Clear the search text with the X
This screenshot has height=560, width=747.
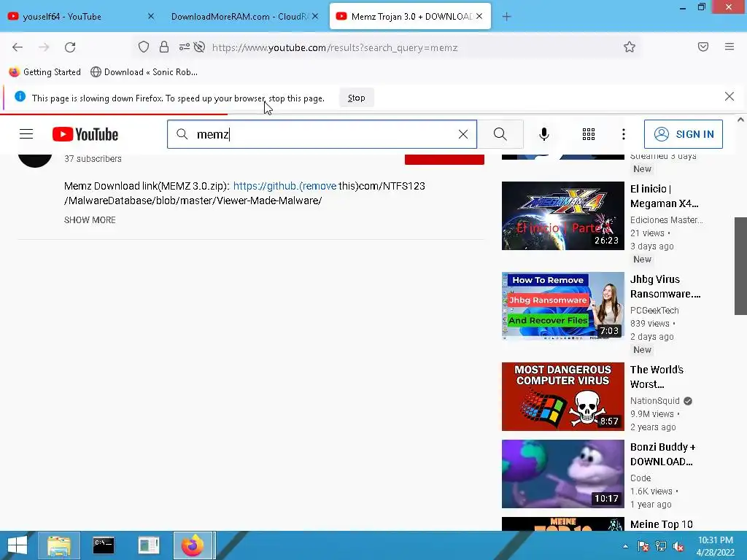463,134
